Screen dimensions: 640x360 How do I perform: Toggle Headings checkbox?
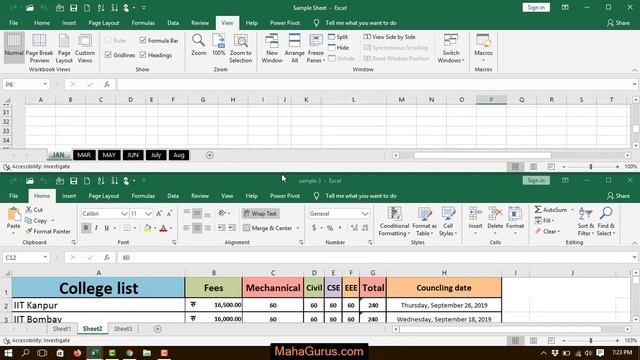[x=143, y=55]
